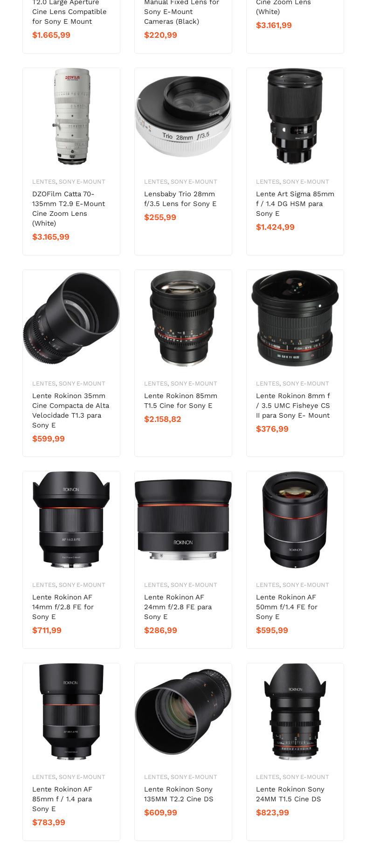
Task: Open the Rokinon AF 24mm f/2.8 lens image
Action: [x=183, y=520]
